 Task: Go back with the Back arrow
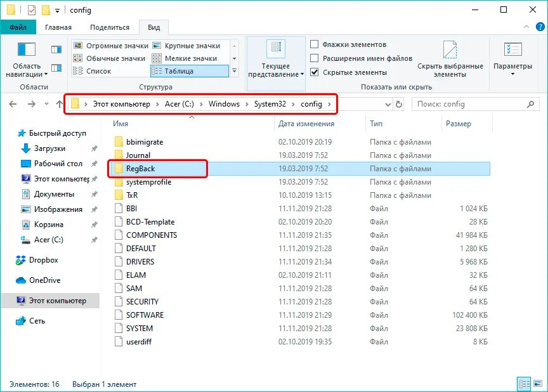point(13,104)
